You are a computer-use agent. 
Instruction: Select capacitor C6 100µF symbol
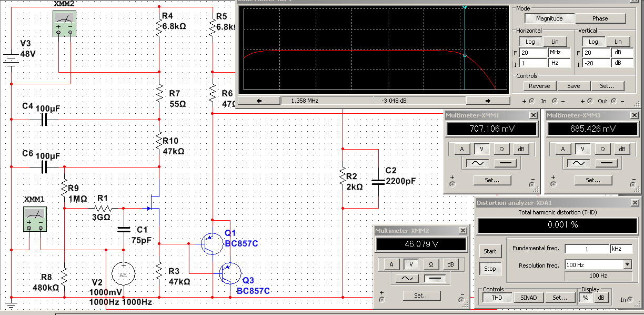click(45, 168)
